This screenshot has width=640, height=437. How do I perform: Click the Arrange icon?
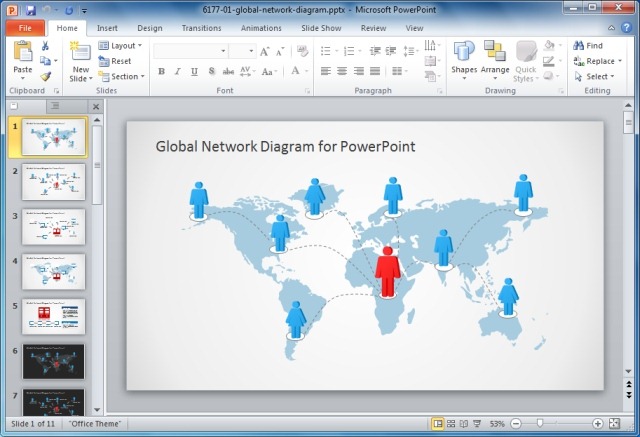tap(495, 52)
